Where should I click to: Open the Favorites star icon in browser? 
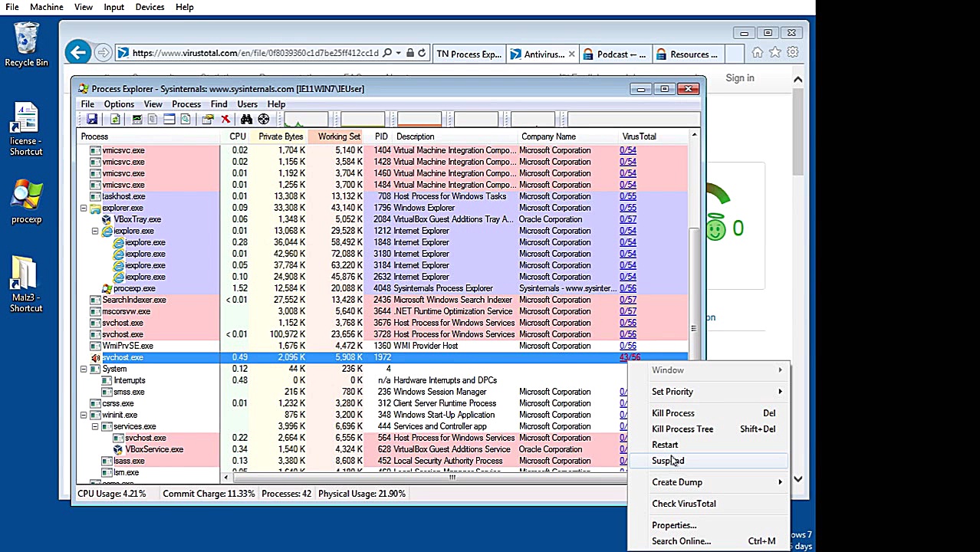(x=775, y=53)
